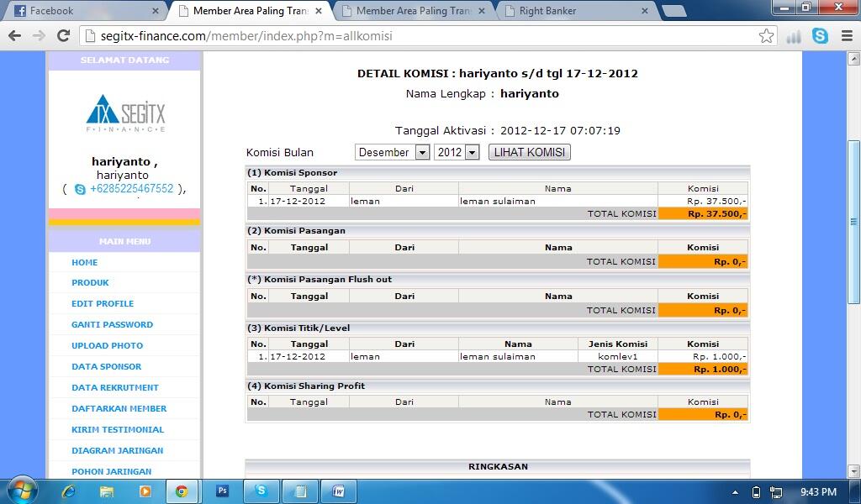
Task: Open the EDIT PROFILE menu link
Action: point(103,303)
